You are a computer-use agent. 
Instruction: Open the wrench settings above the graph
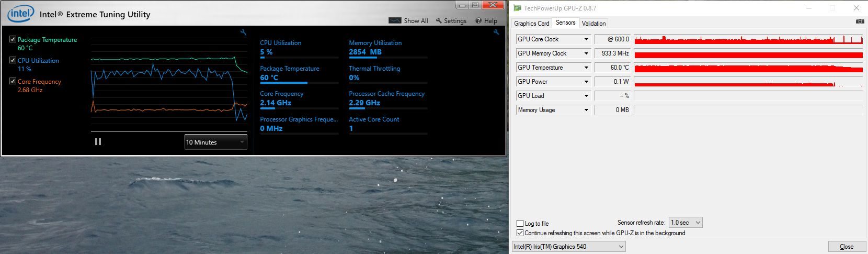[x=243, y=32]
